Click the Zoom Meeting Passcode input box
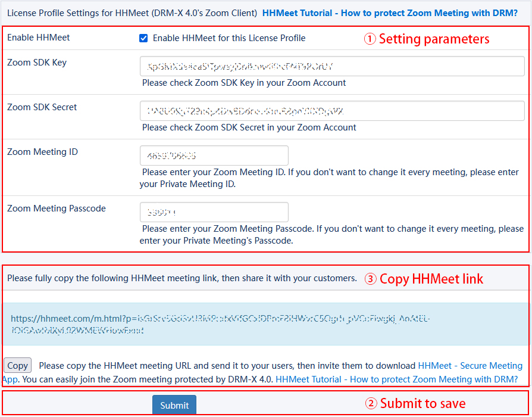This screenshot has width=532, height=417. [214, 212]
